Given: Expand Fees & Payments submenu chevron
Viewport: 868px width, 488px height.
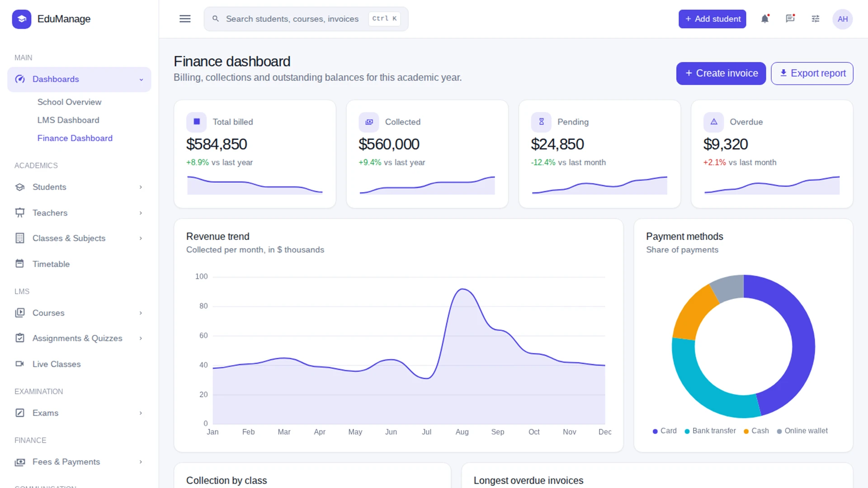Looking at the screenshot, I should [x=141, y=462].
